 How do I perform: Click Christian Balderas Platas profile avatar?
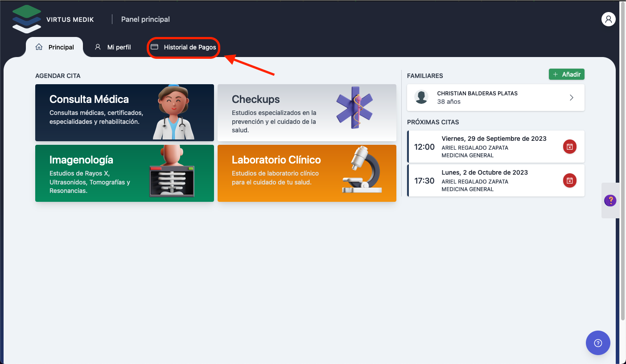click(421, 97)
